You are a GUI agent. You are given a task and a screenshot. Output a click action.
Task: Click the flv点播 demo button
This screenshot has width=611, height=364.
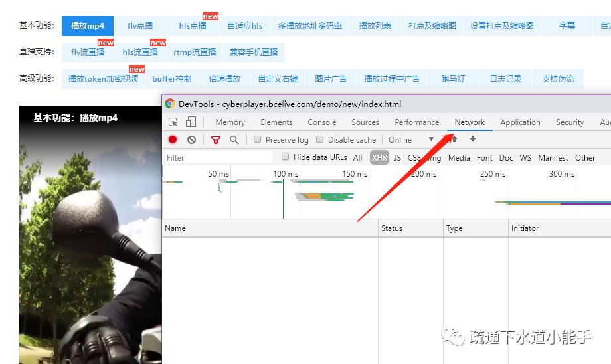point(140,26)
